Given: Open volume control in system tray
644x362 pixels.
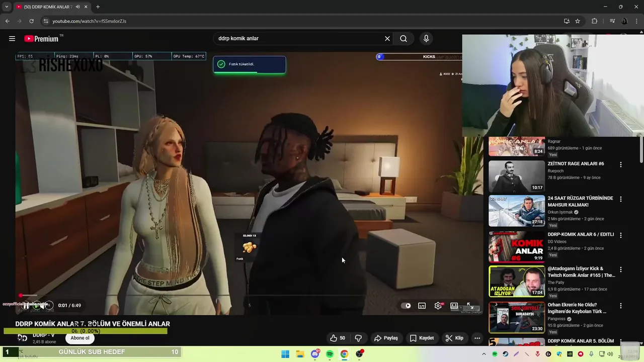Looking at the screenshot, I should point(610,354).
